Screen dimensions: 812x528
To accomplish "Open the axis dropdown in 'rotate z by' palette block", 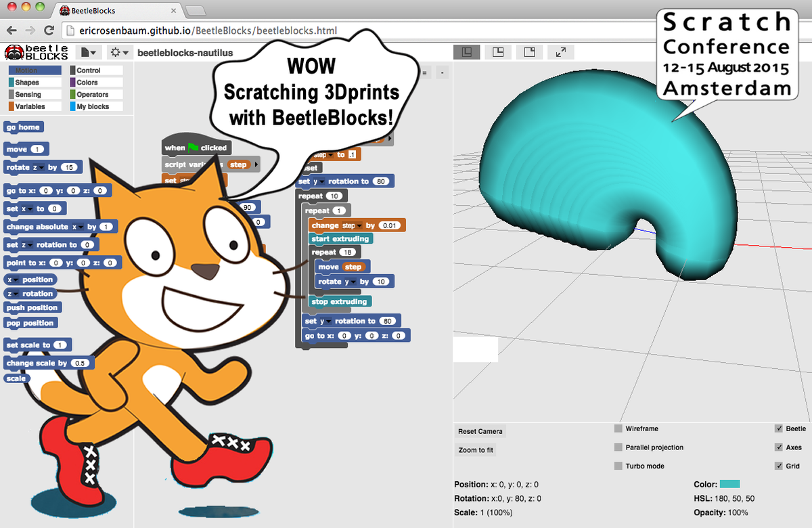I will point(38,167).
